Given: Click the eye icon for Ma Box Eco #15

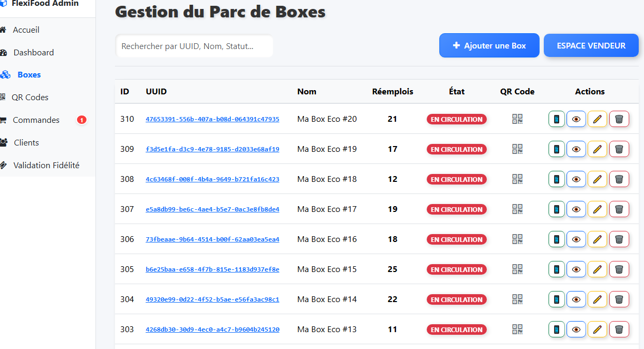Looking at the screenshot, I should pyautogui.click(x=576, y=269).
